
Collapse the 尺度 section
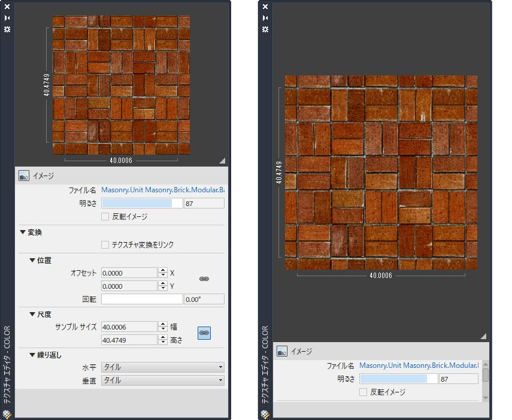coord(32,314)
